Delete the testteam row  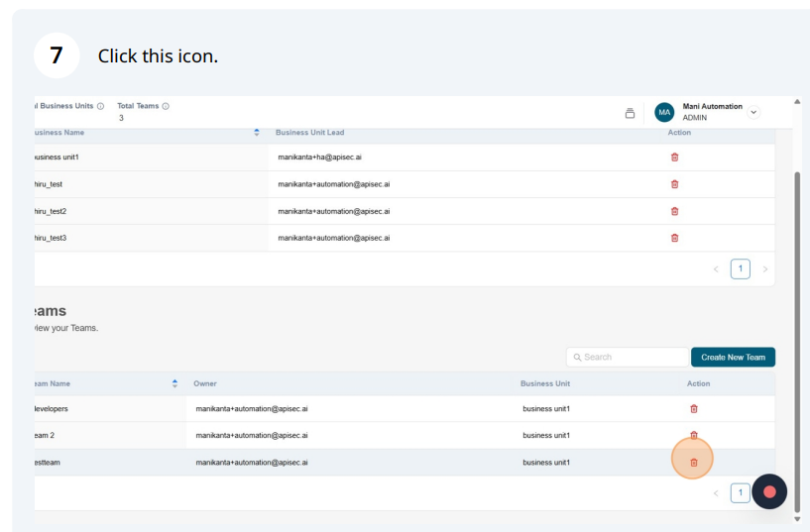694,462
